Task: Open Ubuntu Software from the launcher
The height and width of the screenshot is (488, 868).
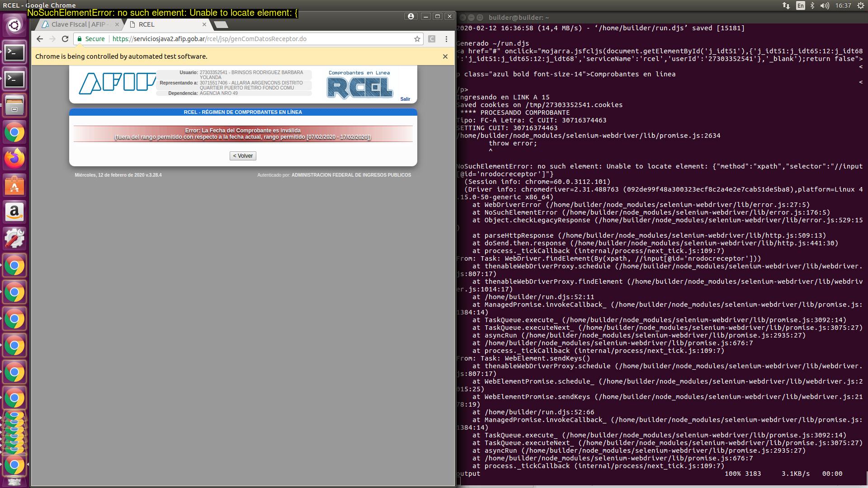Action: point(14,185)
